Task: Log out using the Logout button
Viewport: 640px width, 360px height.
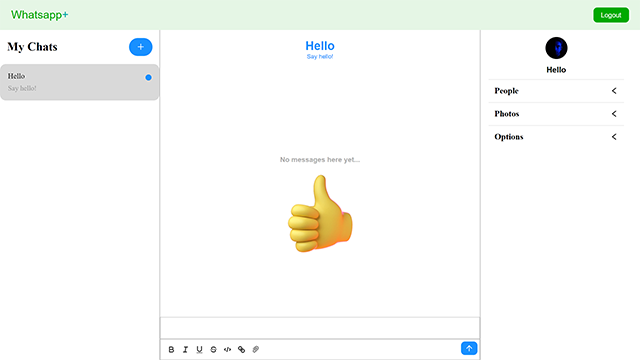Action: pyautogui.click(x=611, y=15)
